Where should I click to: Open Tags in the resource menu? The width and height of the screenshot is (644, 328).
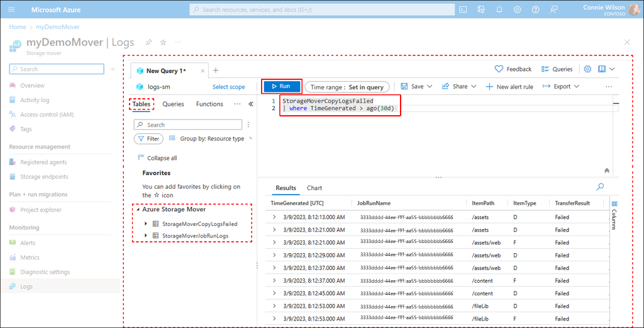coord(26,129)
